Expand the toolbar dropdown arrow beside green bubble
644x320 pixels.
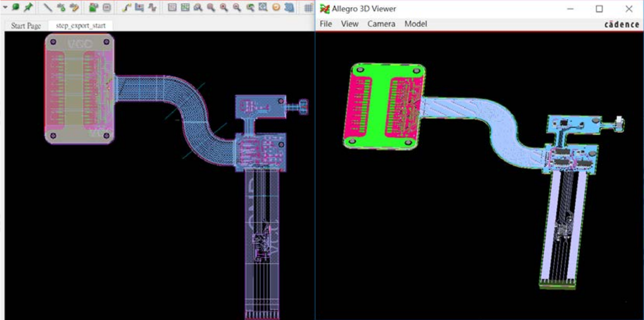click(x=5, y=7)
